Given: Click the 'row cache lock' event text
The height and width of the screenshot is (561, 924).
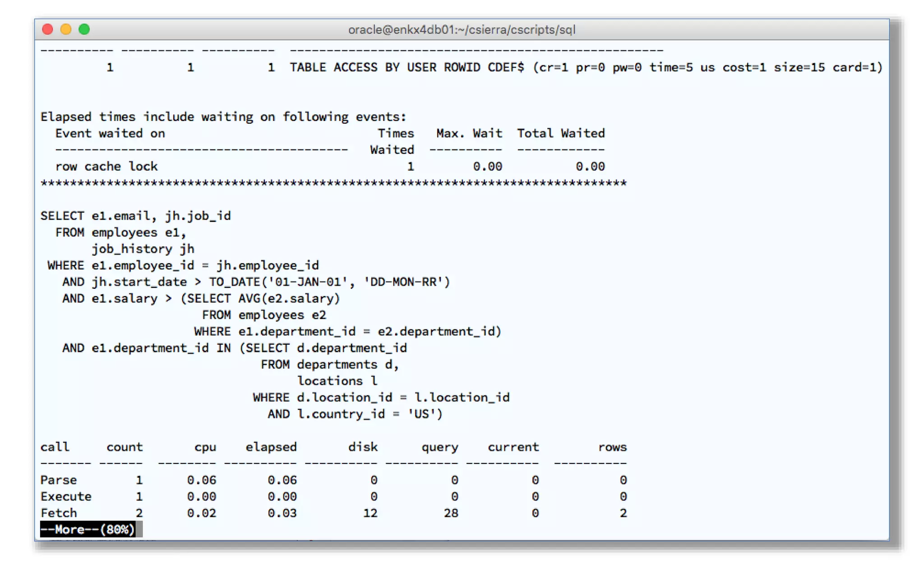Looking at the screenshot, I should click(106, 167).
